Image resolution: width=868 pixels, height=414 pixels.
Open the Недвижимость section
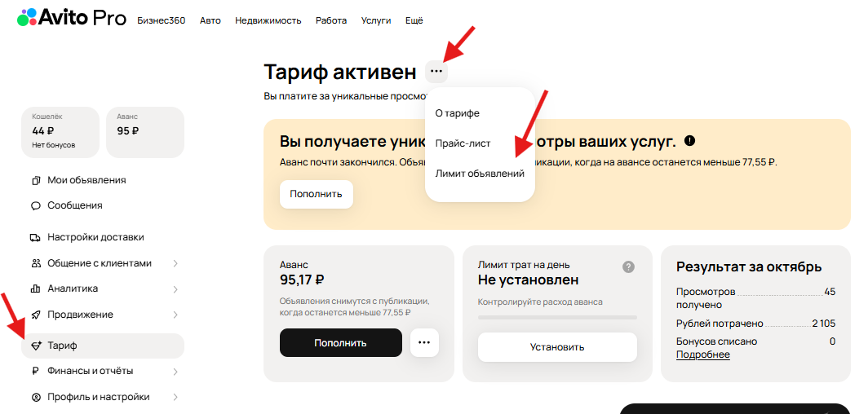[x=268, y=20]
